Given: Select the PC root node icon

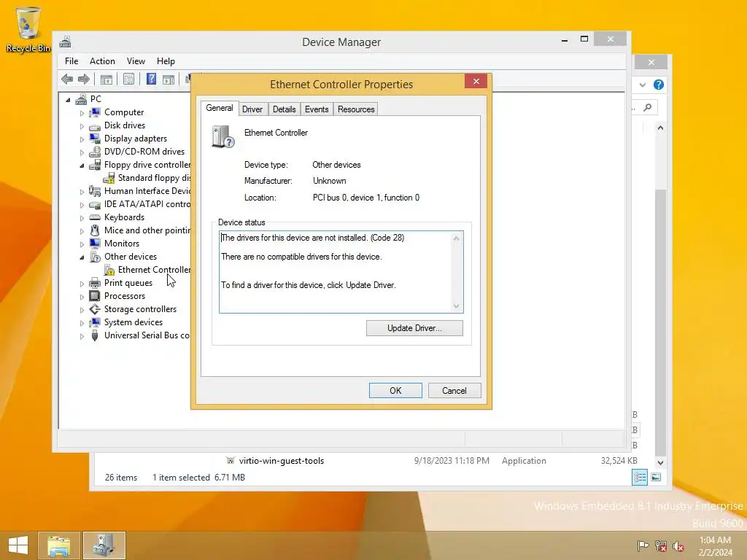Looking at the screenshot, I should point(82,99).
